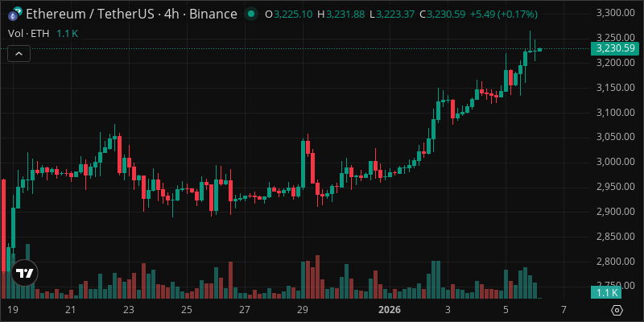Screen dimensions: 644x322
Task: Click the date label 19 on time axis
Action: 13,309
